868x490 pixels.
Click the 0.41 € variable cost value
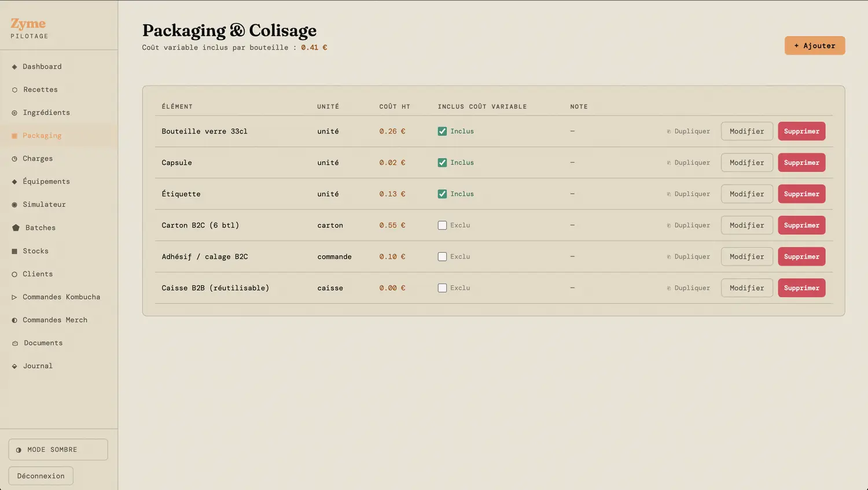(314, 47)
